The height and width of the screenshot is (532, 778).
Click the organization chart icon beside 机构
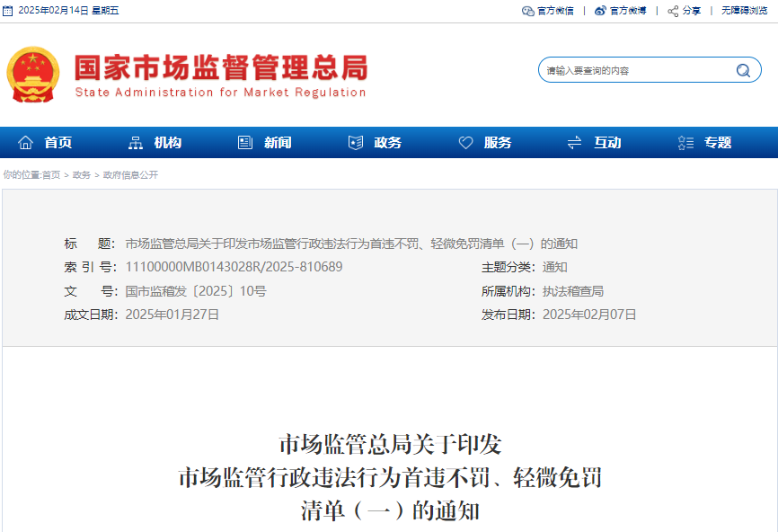pyautogui.click(x=136, y=143)
